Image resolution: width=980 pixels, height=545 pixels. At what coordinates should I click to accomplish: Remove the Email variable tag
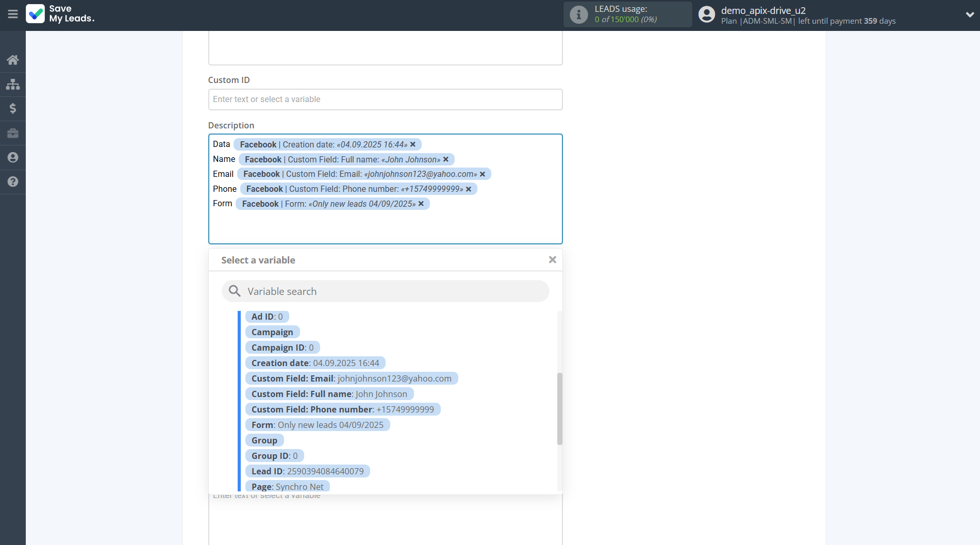click(483, 174)
